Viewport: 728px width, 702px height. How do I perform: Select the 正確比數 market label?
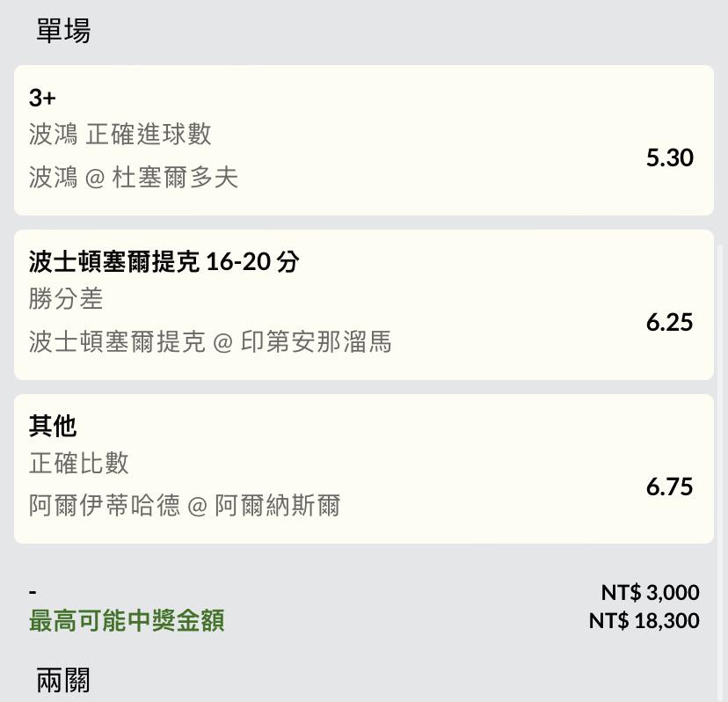78,463
